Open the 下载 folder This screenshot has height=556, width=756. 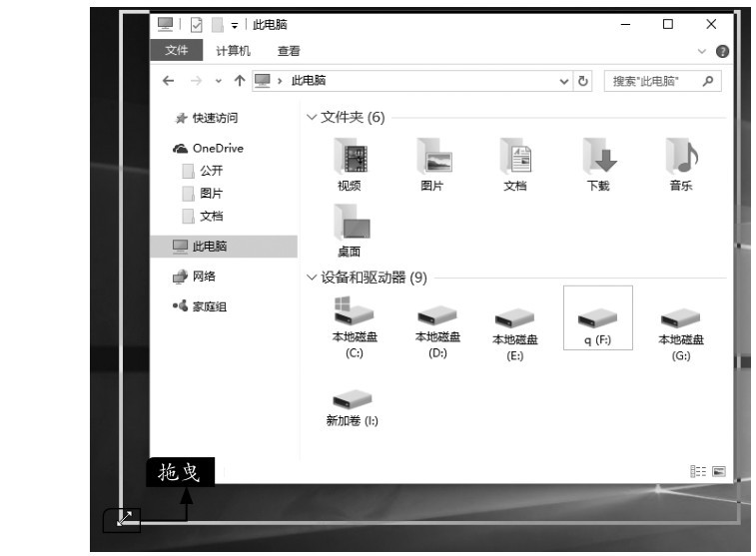598,166
